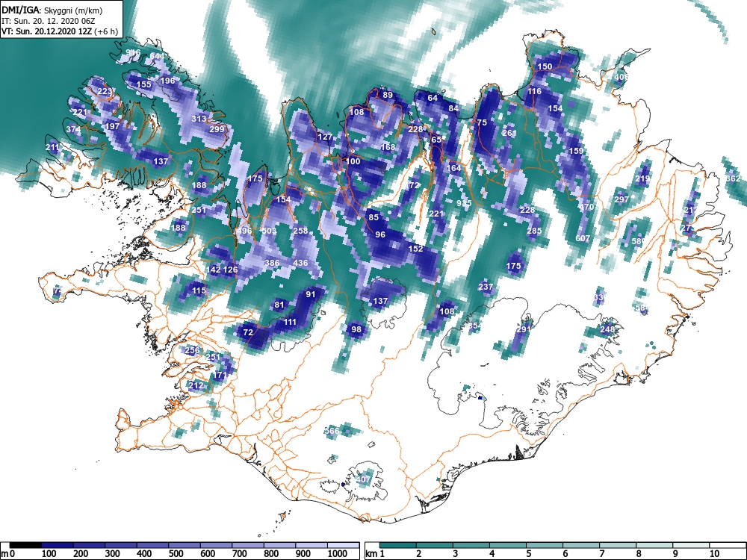The width and height of the screenshot is (747, 560).
Task: Click the map value '150' in the northeast
Action: (545, 66)
